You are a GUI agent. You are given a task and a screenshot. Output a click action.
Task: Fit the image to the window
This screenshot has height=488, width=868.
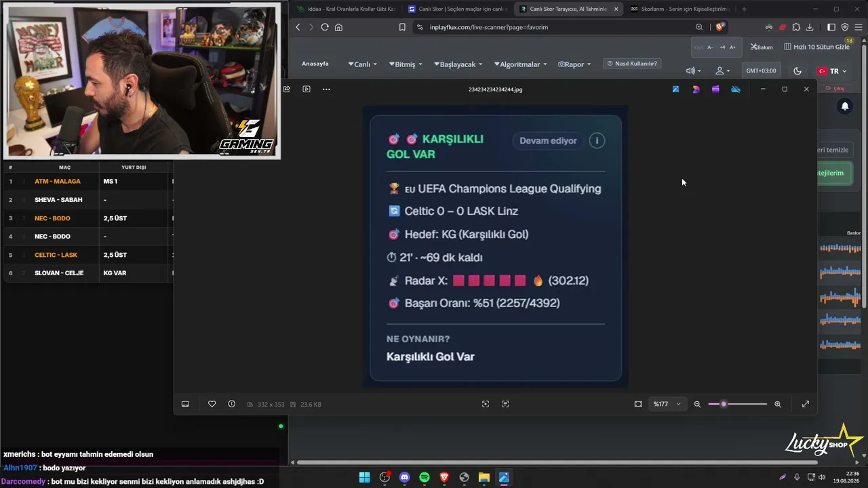pos(638,404)
